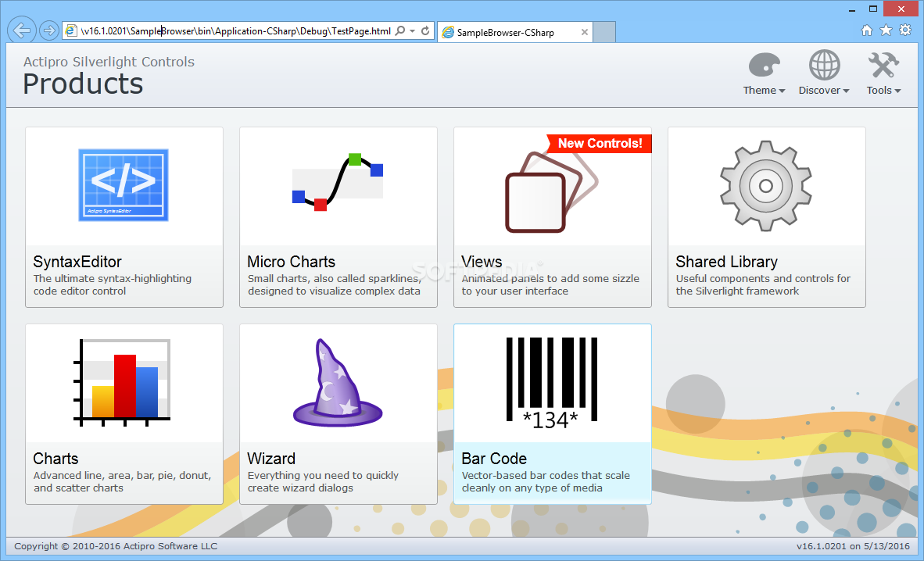The image size is (924, 561).
Task: Open the browser settings gear icon
Action: (x=905, y=30)
